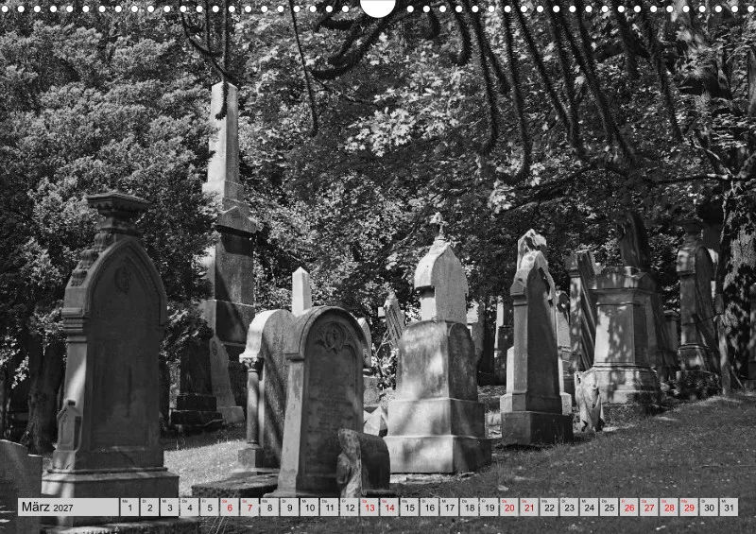This screenshot has height=534, width=756.
Task: Pick day 3 on the date strip
Action: click(169, 508)
